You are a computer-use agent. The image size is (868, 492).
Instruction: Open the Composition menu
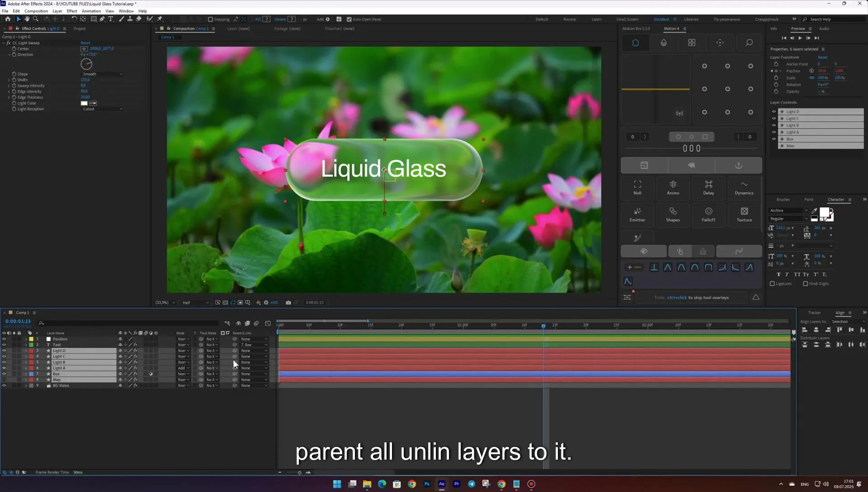tap(36, 11)
